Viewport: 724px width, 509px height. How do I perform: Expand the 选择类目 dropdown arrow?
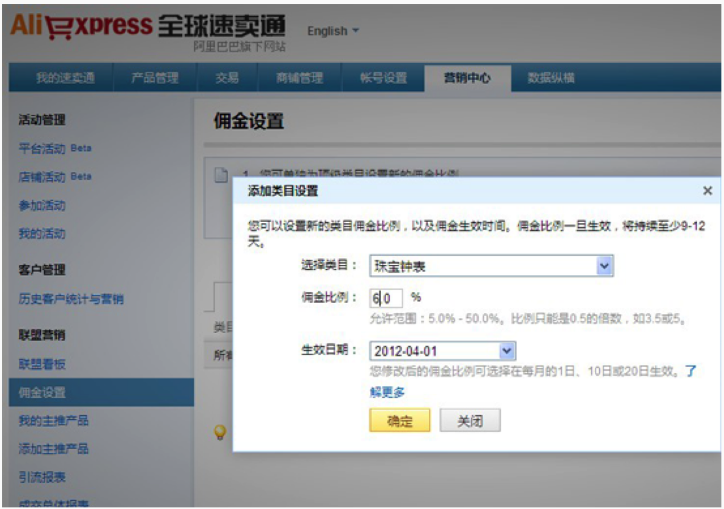[x=604, y=266]
